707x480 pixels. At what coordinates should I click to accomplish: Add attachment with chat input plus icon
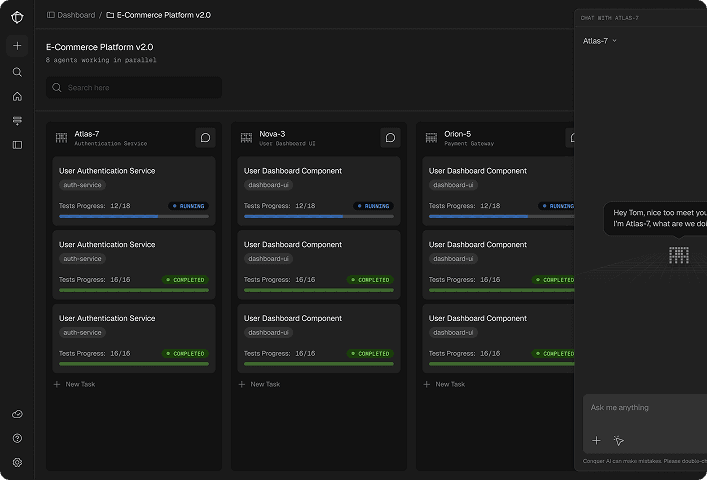[x=596, y=440]
